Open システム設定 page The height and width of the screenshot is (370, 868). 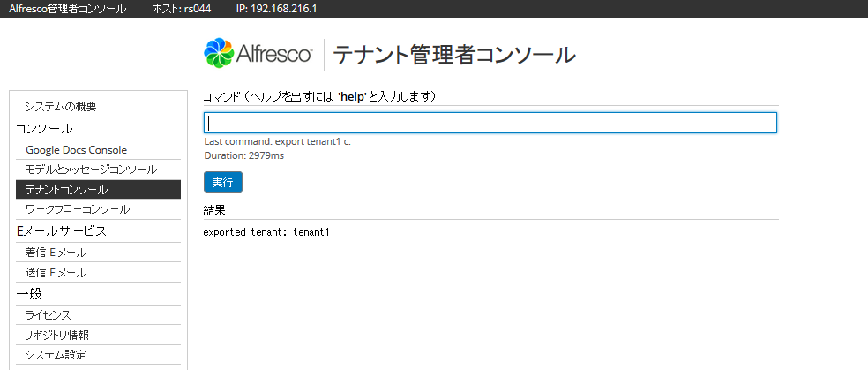(56, 354)
